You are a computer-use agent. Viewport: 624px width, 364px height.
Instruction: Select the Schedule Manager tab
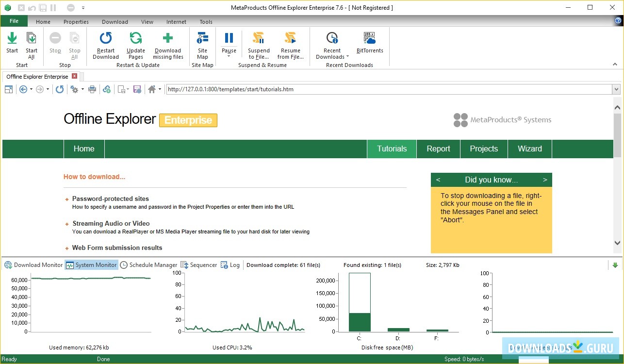pyautogui.click(x=148, y=265)
